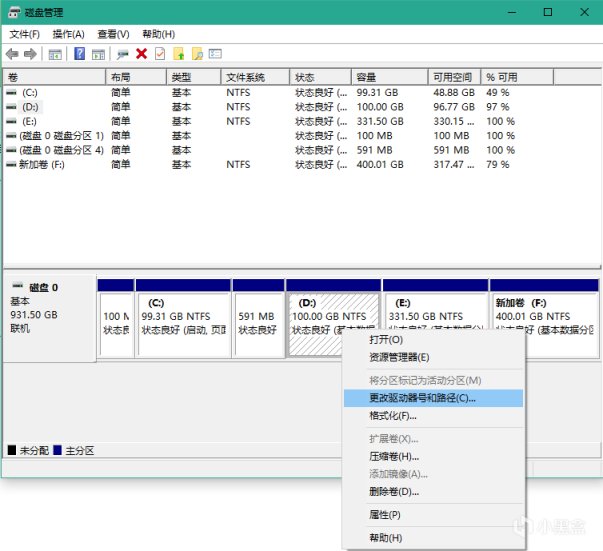Image resolution: width=603 pixels, height=551 pixels.
Task: Click the 400.01 GB capacity cell
Action: [x=380, y=165]
